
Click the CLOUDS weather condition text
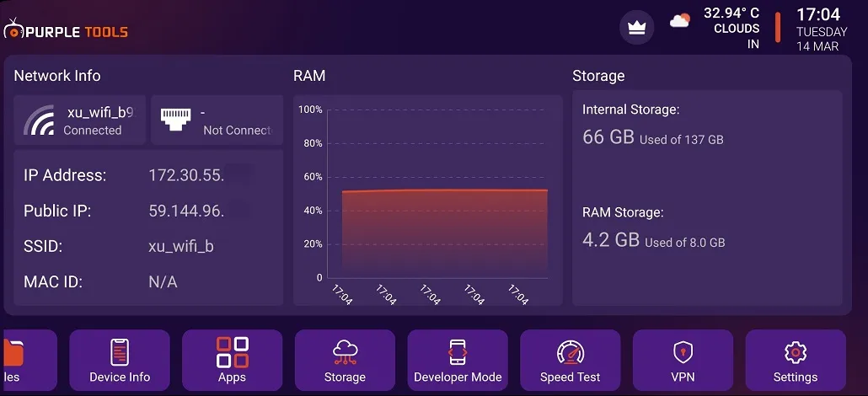click(x=737, y=29)
